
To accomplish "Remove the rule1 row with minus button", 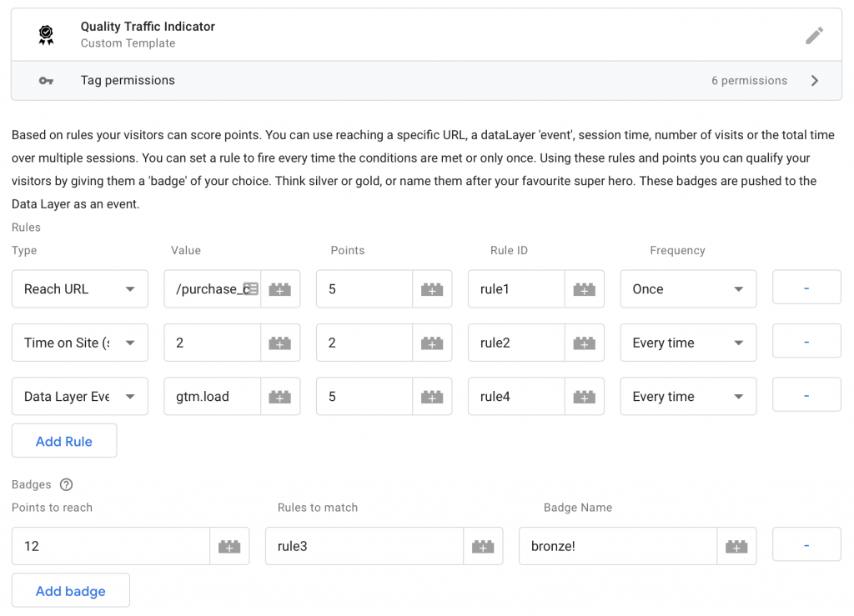I will [x=806, y=288].
